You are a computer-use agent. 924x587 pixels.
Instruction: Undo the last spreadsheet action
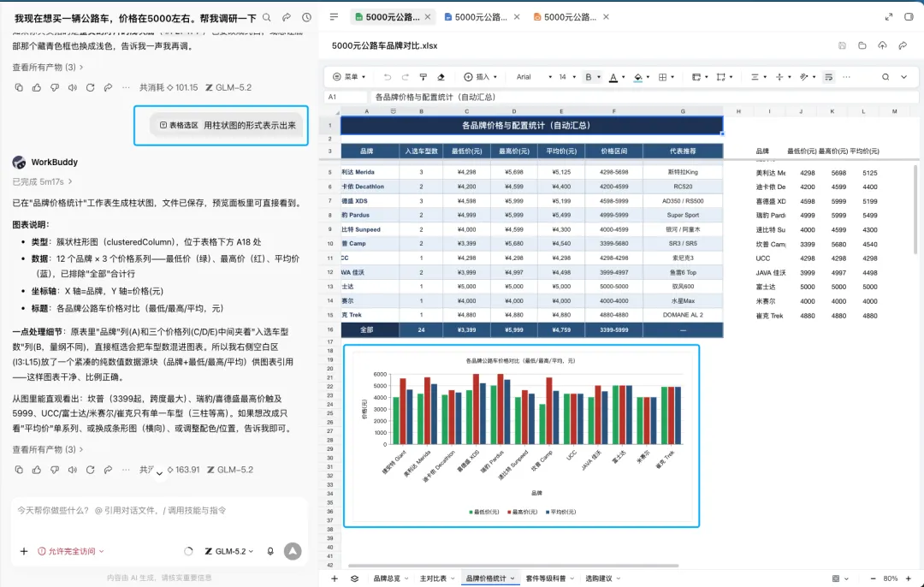tap(388, 77)
